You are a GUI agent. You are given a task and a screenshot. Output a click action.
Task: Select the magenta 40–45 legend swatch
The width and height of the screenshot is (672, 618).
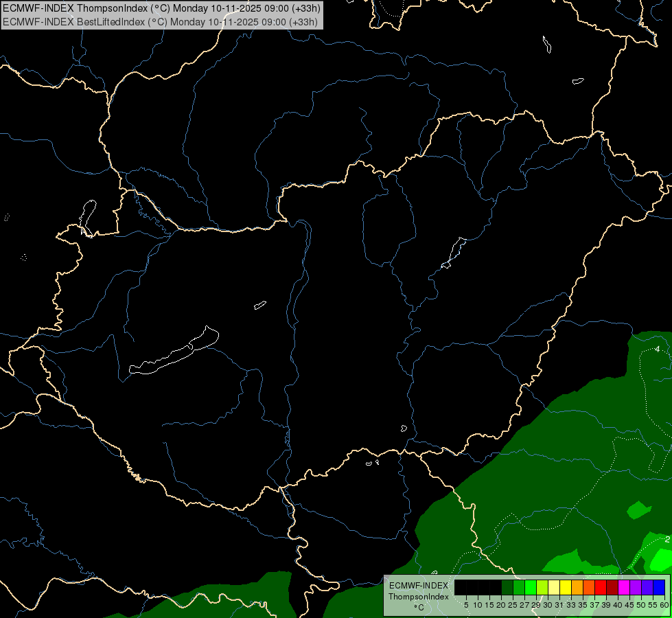click(624, 587)
